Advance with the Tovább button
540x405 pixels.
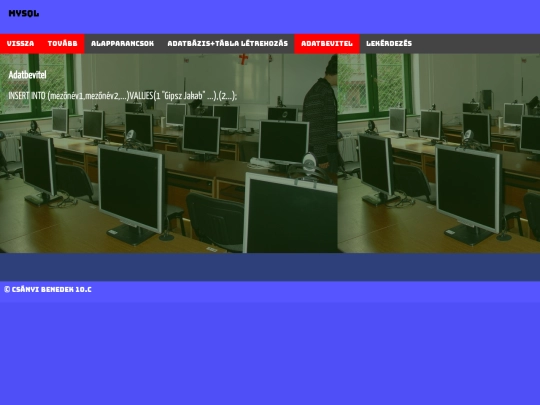62,43
